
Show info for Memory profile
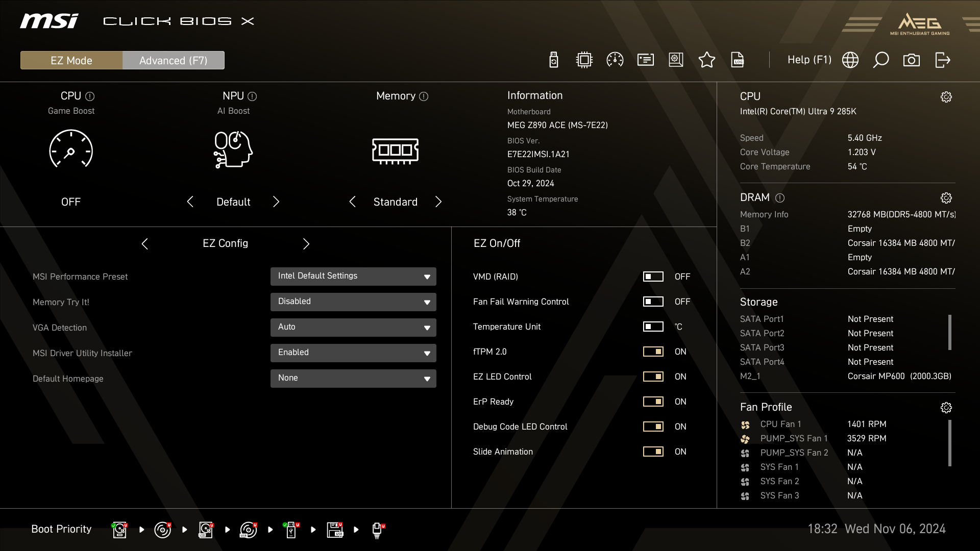[x=424, y=96]
